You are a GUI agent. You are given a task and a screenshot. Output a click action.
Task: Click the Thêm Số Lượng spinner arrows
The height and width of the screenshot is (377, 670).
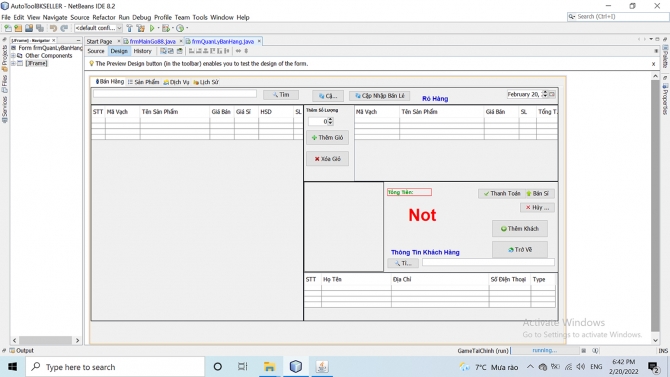pyautogui.click(x=331, y=122)
